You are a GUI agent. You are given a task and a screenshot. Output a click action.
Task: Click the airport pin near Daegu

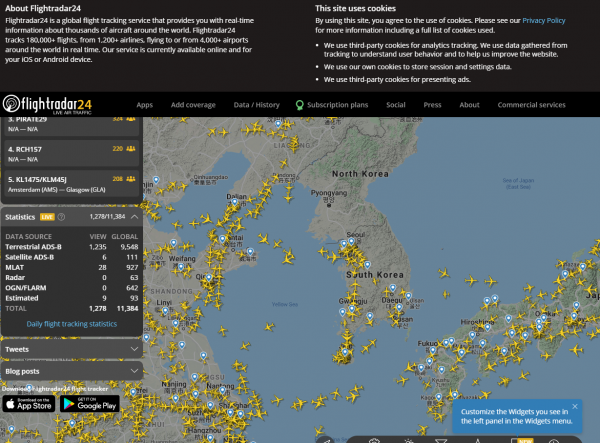[x=393, y=288]
